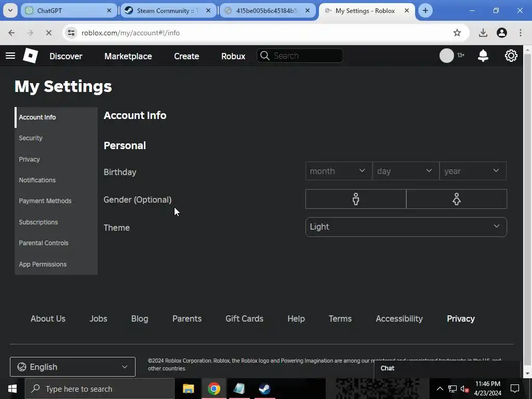Open Chrome three-dot menu

coord(521,33)
